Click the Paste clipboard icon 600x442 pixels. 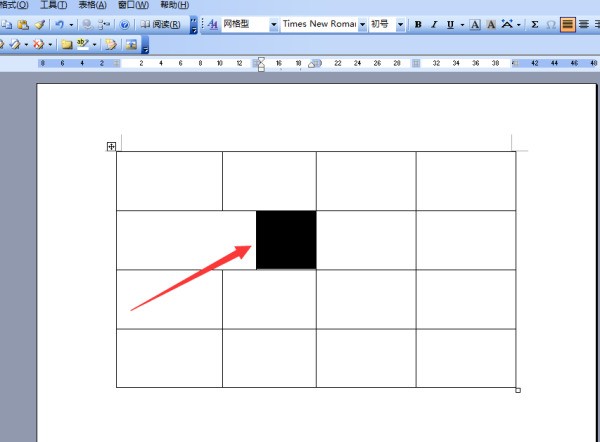click(x=23, y=25)
